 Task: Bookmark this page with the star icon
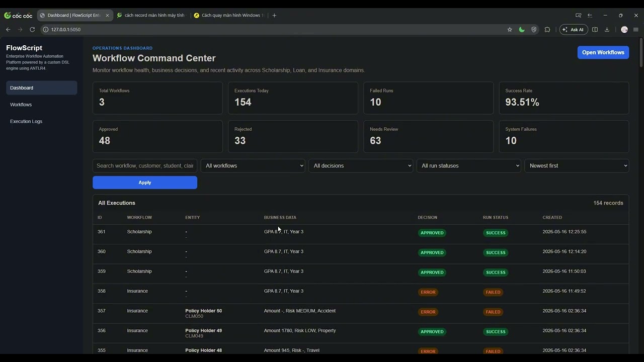point(510,30)
